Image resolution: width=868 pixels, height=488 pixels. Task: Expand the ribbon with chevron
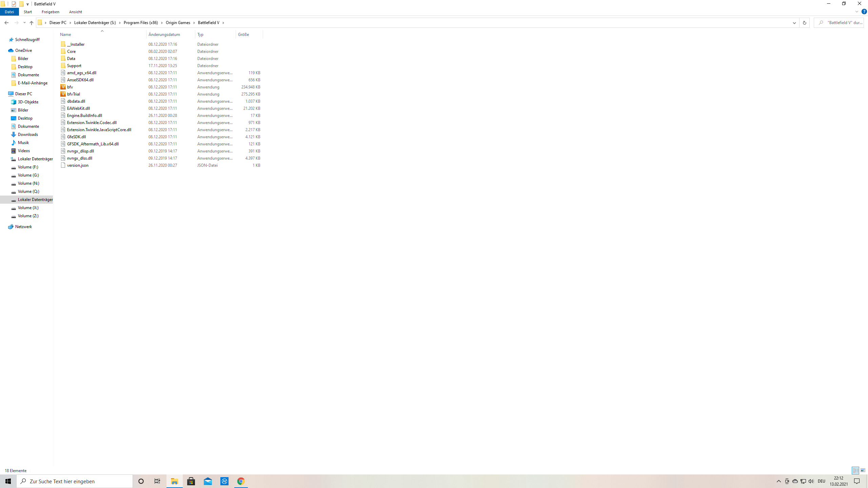click(857, 12)
